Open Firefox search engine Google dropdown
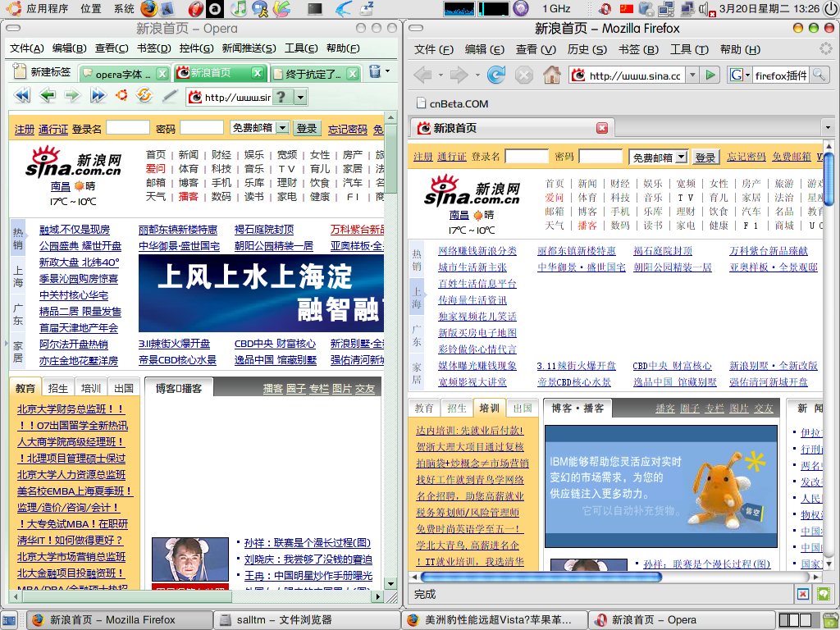The height and width of the screenshot is (630, 840). [739, 75]
